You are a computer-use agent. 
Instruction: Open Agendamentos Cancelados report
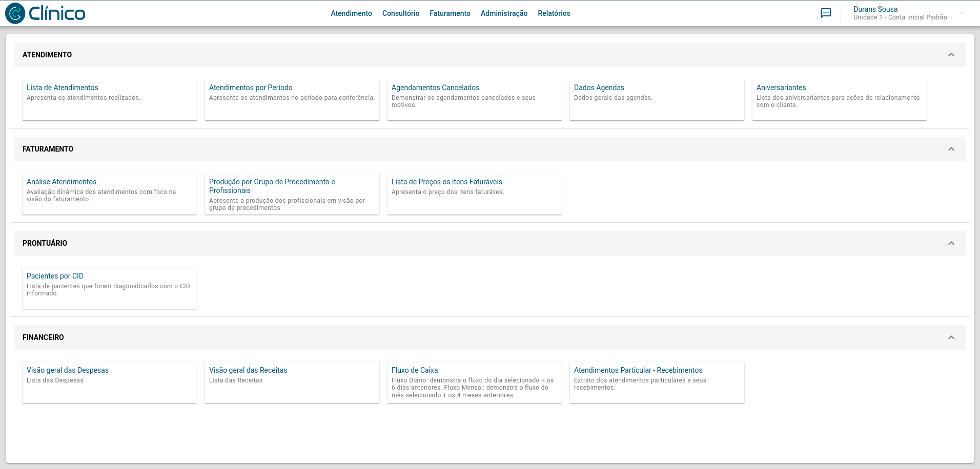point(435,88)
